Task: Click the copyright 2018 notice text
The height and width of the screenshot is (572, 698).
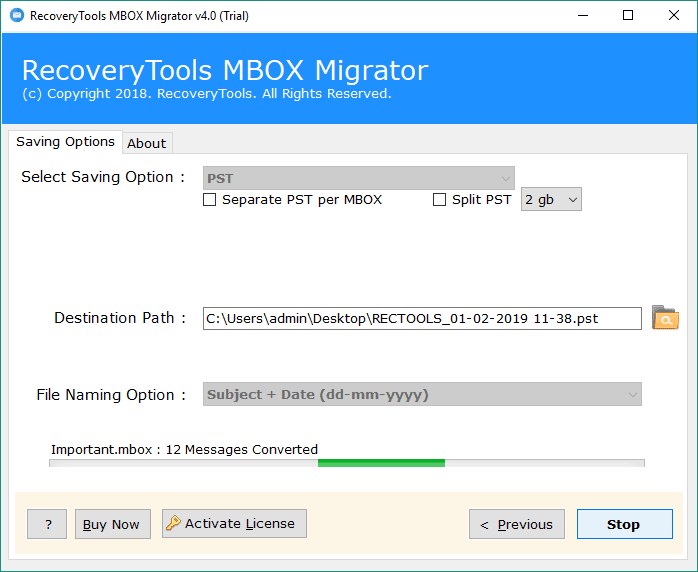Action: (x=207, y=93)
